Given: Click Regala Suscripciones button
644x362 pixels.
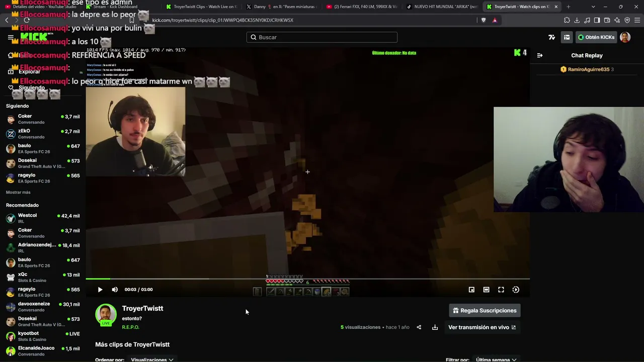Looking at the screenshot, I should [x=485, y=311].
